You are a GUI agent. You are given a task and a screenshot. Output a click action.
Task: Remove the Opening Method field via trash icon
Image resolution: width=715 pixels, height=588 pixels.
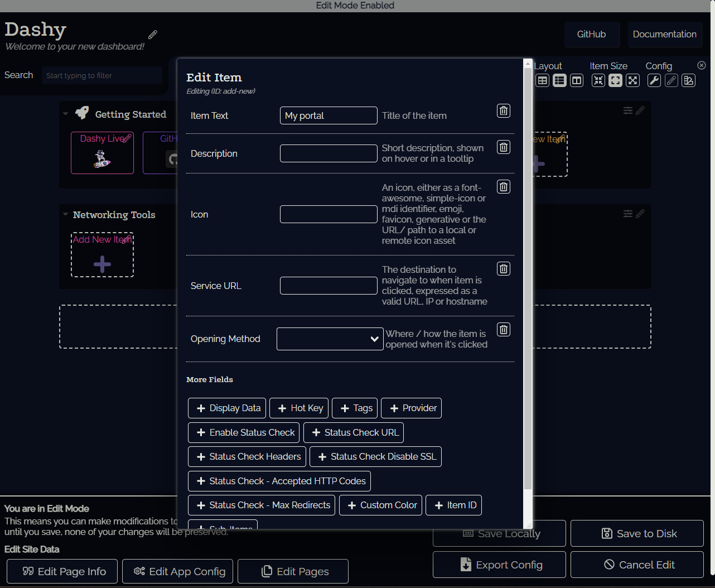pyautogui.click(x=503, y=330)
